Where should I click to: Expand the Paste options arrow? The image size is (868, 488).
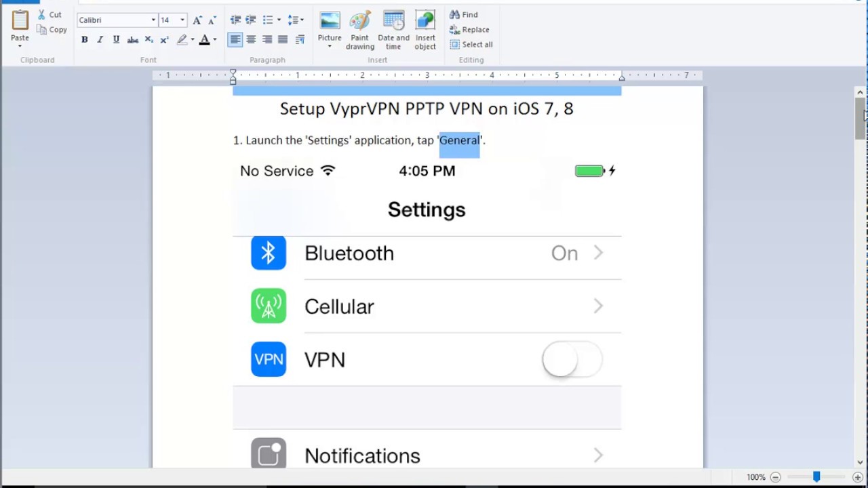pos(20,46)
